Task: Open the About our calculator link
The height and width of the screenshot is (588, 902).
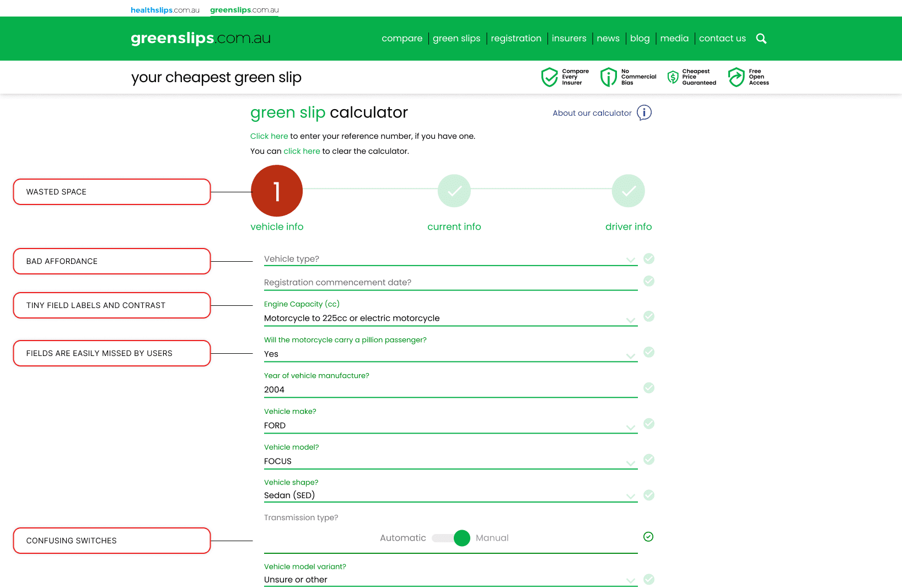Action: (x=592, y=113)
